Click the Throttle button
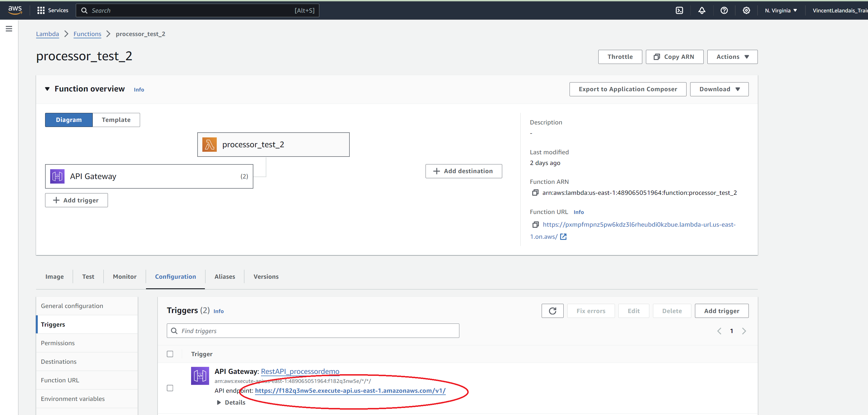The image size is (868, 415). point(620,57)
